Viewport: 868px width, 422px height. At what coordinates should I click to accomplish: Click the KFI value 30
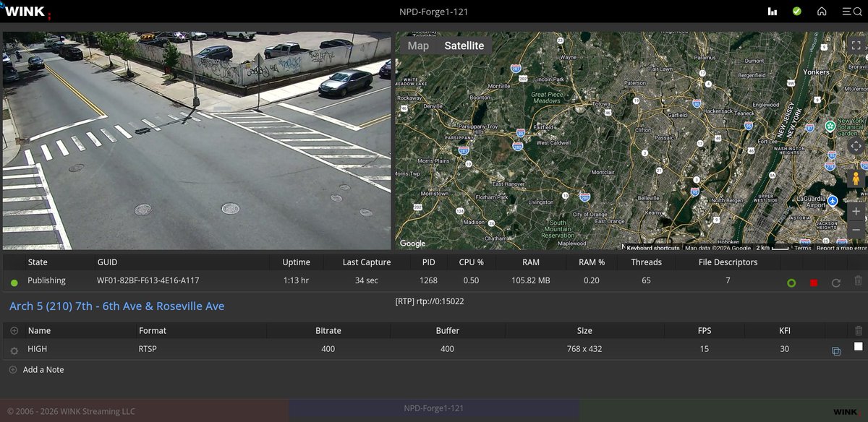tap(785, 349)
